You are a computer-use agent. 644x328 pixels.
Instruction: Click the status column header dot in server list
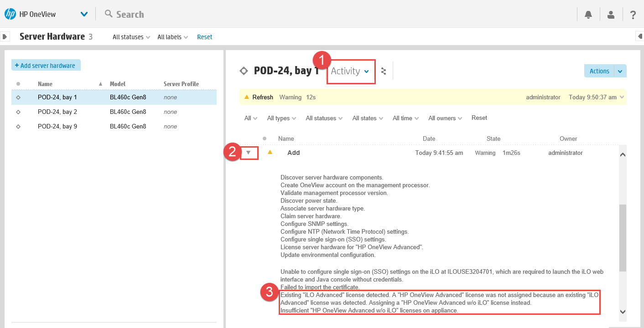coord(18,84)
